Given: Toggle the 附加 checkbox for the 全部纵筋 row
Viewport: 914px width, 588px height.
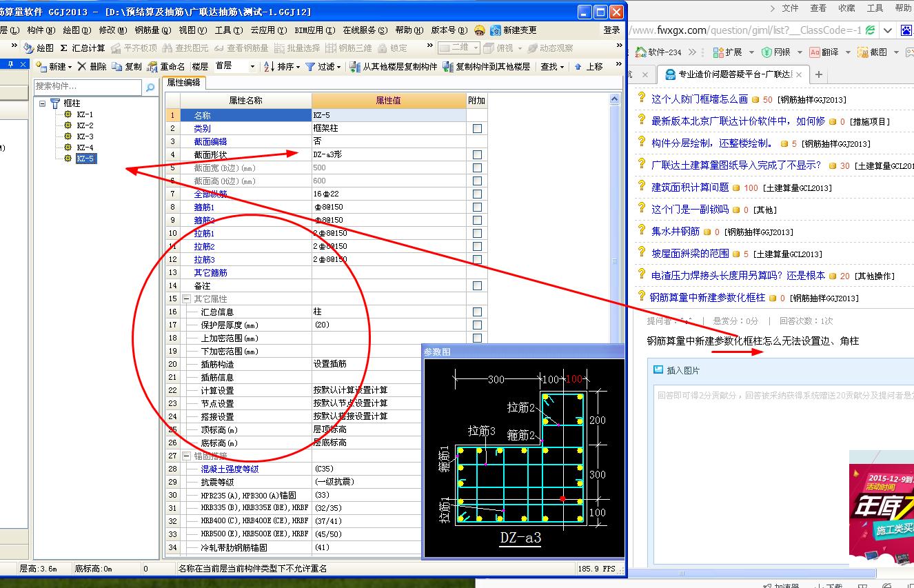Looking at the screenshot, I should click(x=477, y=194).
